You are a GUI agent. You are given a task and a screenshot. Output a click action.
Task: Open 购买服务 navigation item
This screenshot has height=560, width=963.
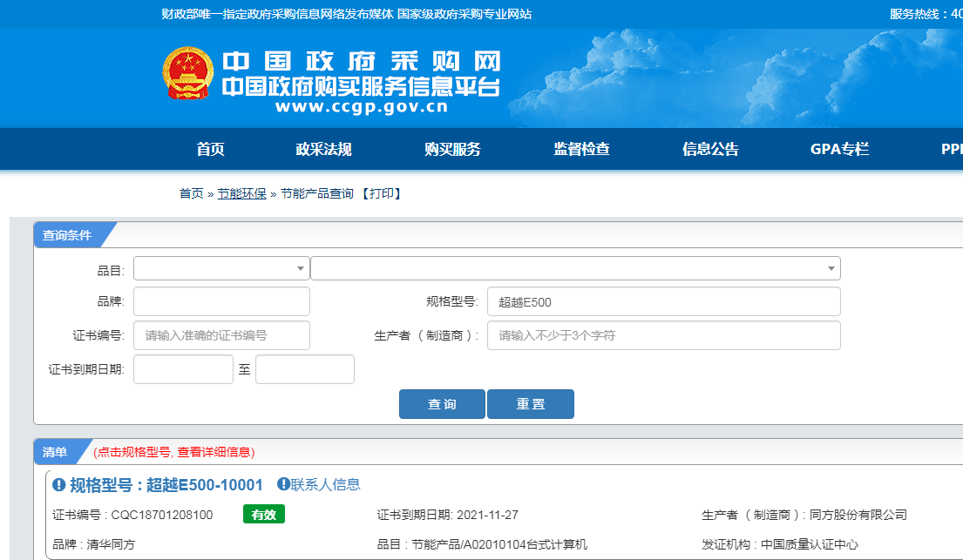452,149
